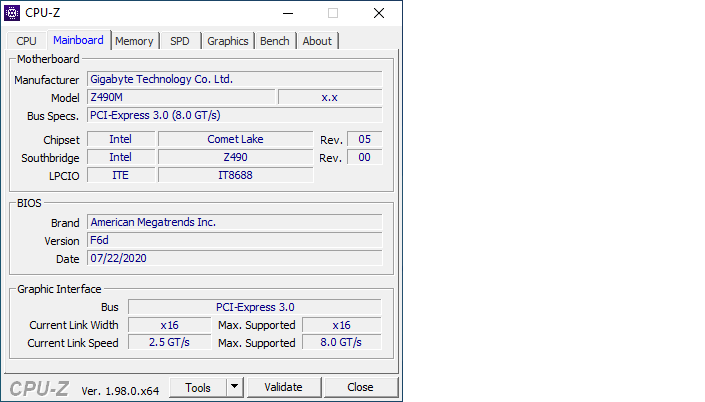Screen dimensions: 705x402
Task: Click Current Link Speed 2.5 GT/s value
Action: coord(170,342)
